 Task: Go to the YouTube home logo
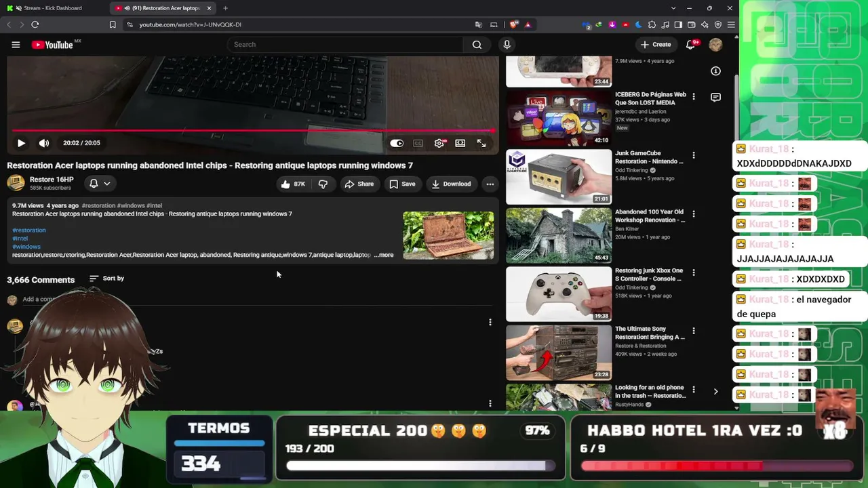pyautogui.click(x=52, y=45)
